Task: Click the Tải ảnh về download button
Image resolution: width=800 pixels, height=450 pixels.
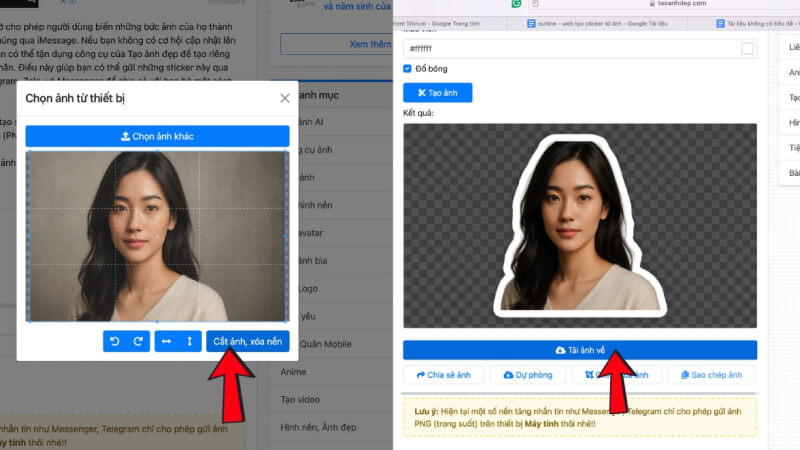Action: pyautogui.click(x=580, y=350)
